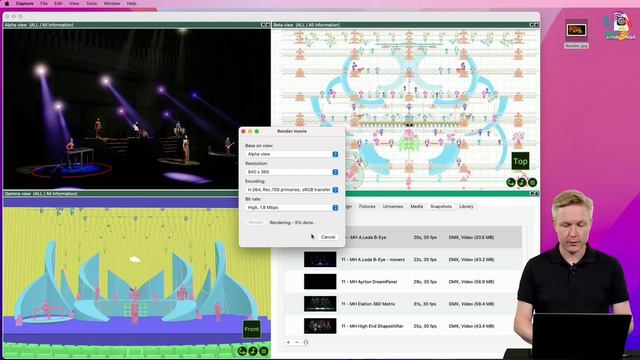Viewport: 640px width, 360px height.
Task: Open the File menu
Action: pyautogui.click(x=44, y=3)
